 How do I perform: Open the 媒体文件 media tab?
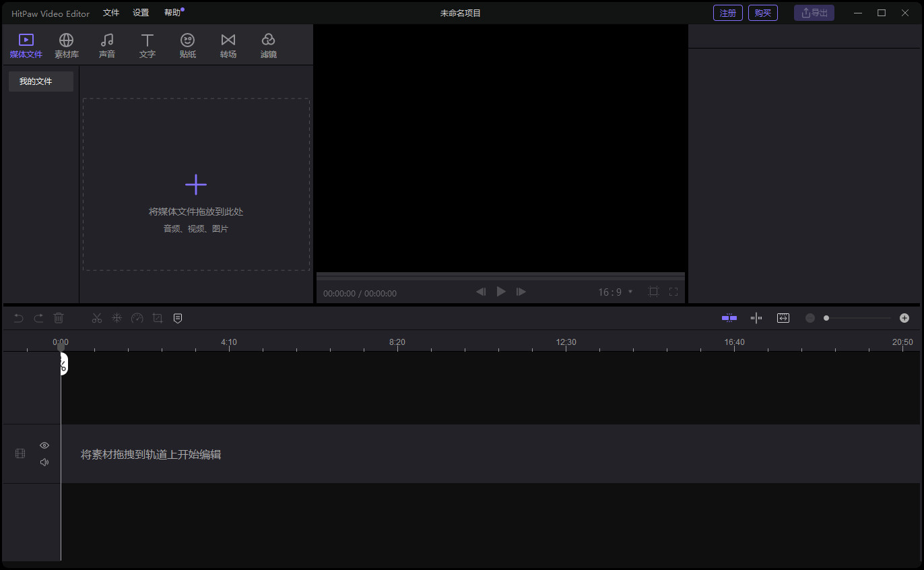click(26, 46)
